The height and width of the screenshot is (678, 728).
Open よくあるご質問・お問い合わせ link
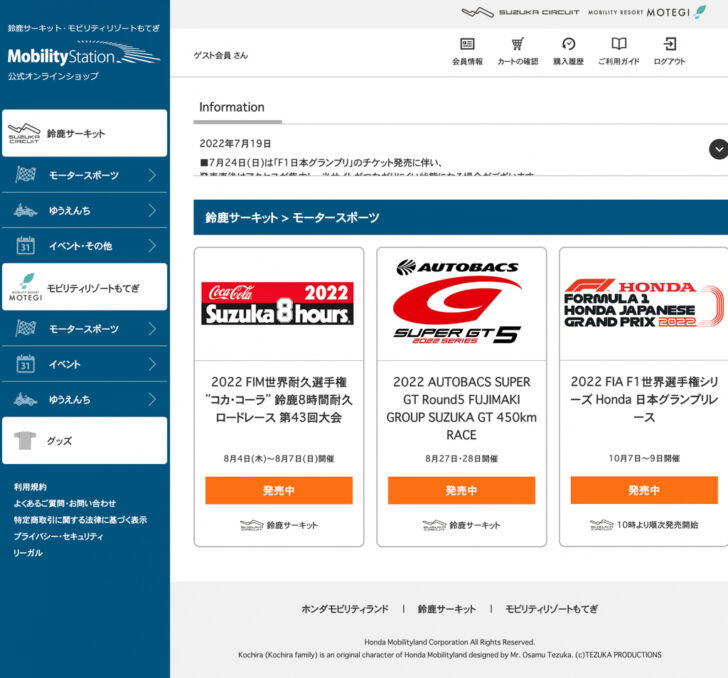tap(65, 503)
